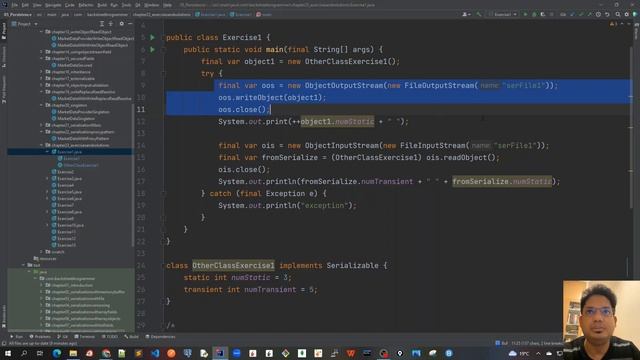The width and height of the screenshot is (640, 360).
Task: Click Run with Coverage icon in toolbar
Action: 543,14
